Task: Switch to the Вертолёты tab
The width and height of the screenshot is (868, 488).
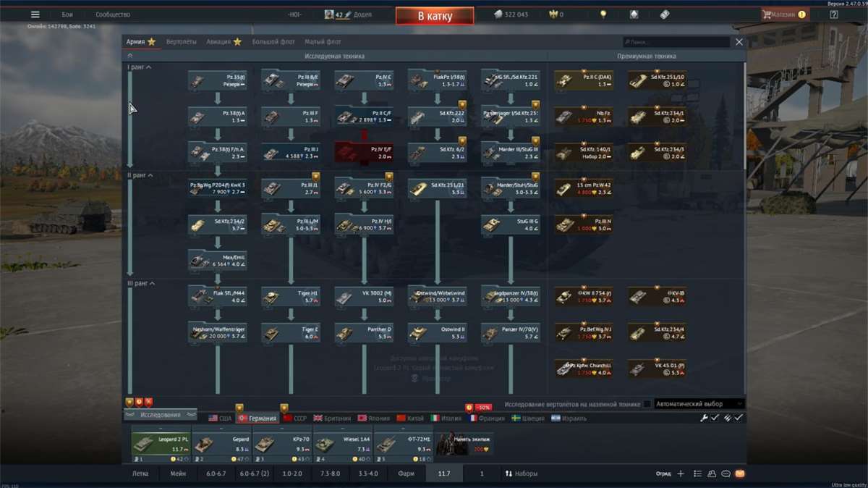Action: [181, 42]
